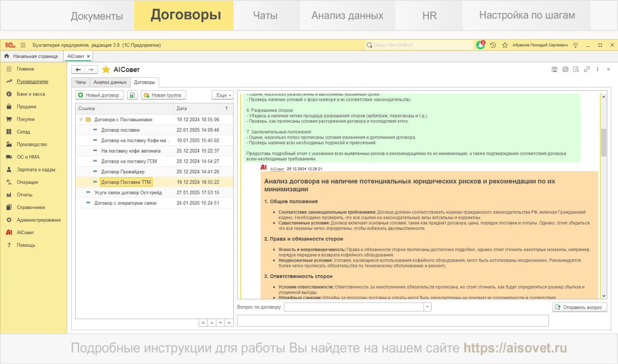
Task: Open favorites star in title bar
Action: point(505,45)
